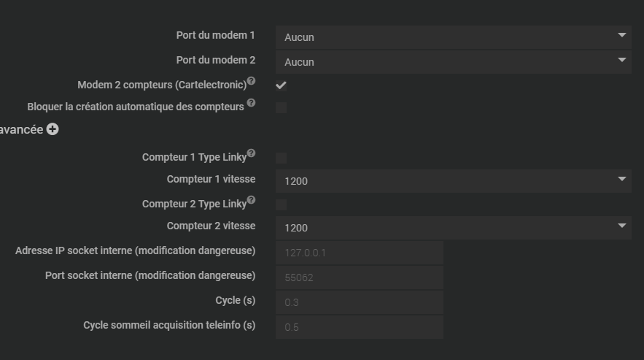Viewport: 644px width, 360px height.
Task: Open Compteur 2 vitesse dropdown
Action: [x=453, y=227]
